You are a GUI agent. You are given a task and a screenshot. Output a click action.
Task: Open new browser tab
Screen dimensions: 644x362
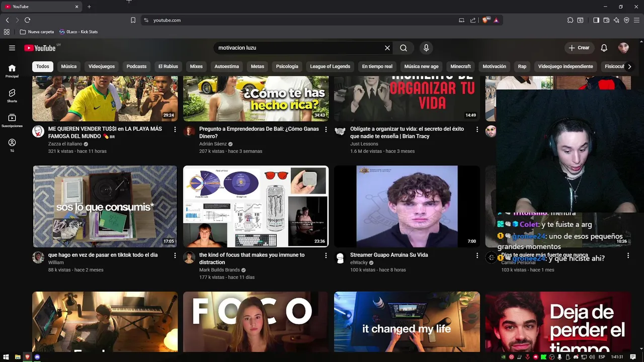[x=89, y=7]
